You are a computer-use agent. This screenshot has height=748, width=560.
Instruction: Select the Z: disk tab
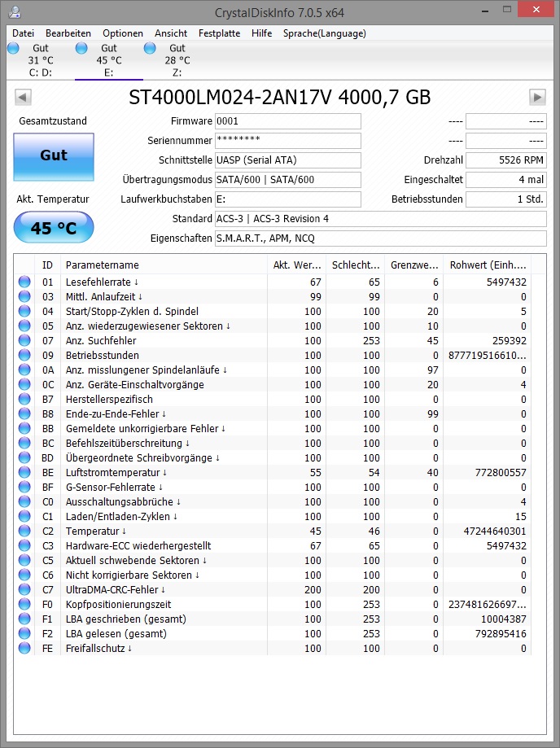click(x=177, y=60)
